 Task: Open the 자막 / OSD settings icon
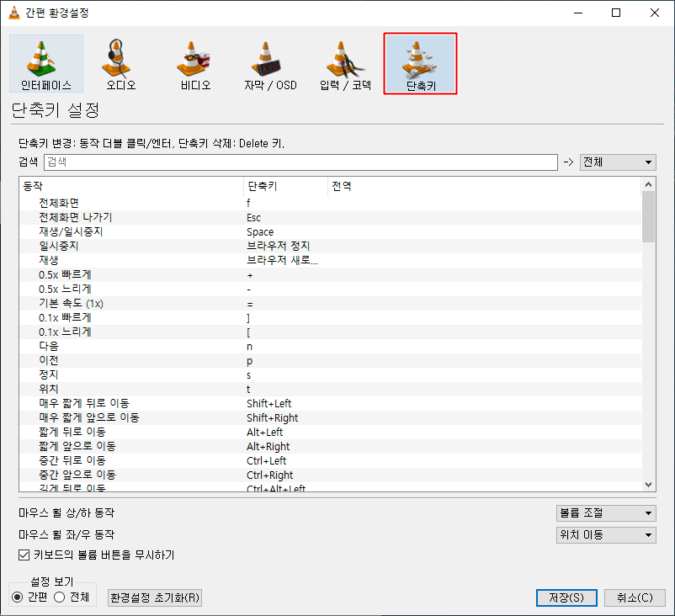click(x=270, y=63)
